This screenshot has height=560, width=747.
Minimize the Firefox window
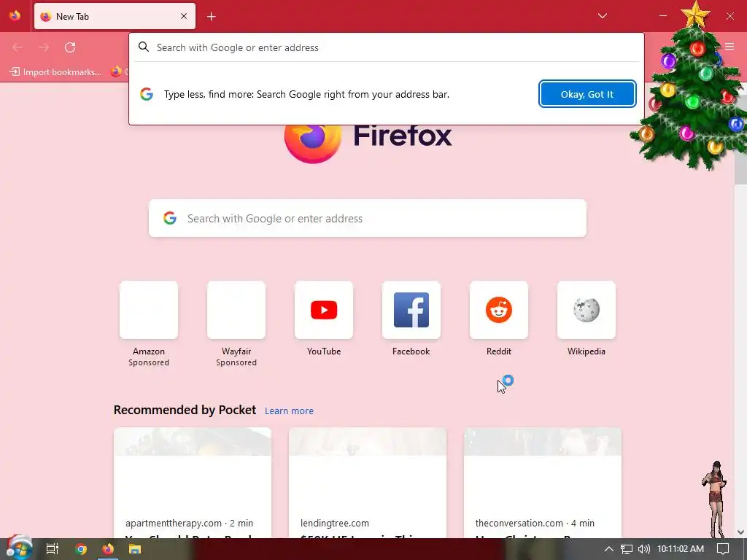pos(662,16)
